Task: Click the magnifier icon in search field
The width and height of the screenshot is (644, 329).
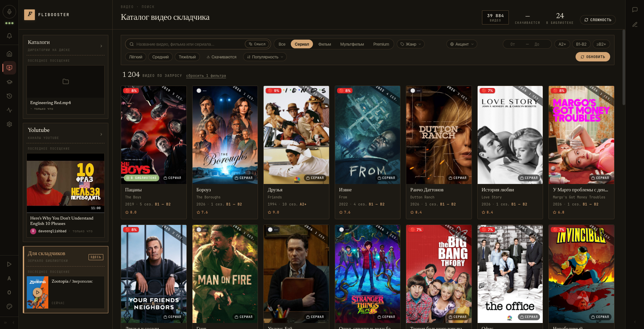Action: [131, 44]
